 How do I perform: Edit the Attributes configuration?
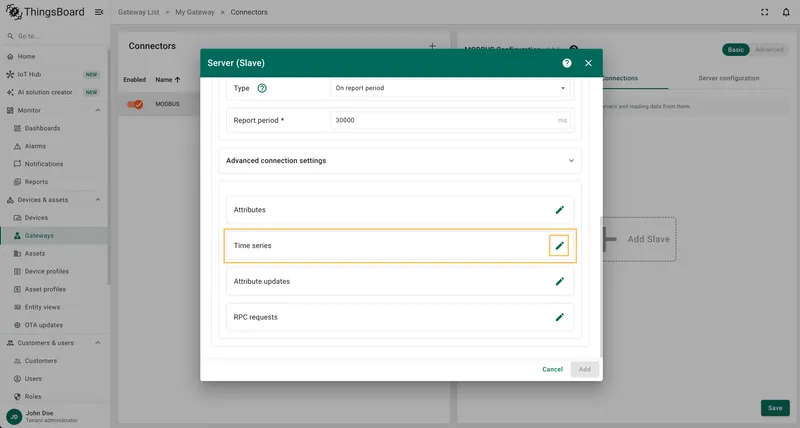(x=559, y=210)
